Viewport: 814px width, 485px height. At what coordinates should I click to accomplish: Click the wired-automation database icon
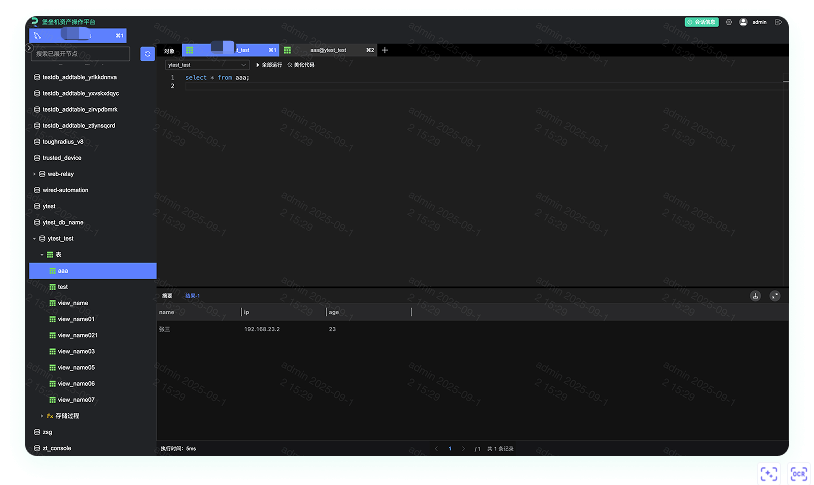tap(37, 190)
